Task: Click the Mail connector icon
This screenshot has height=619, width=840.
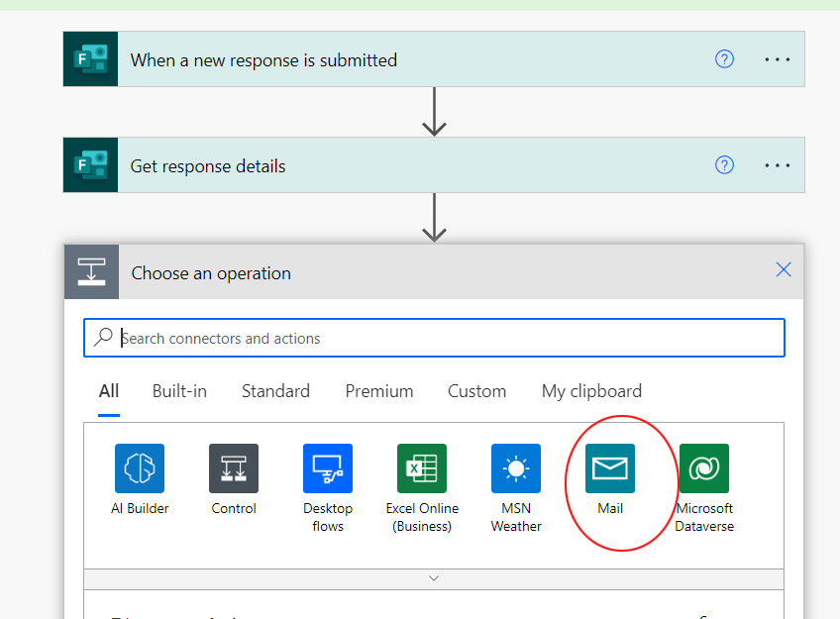Action: (x=610, y=468)
